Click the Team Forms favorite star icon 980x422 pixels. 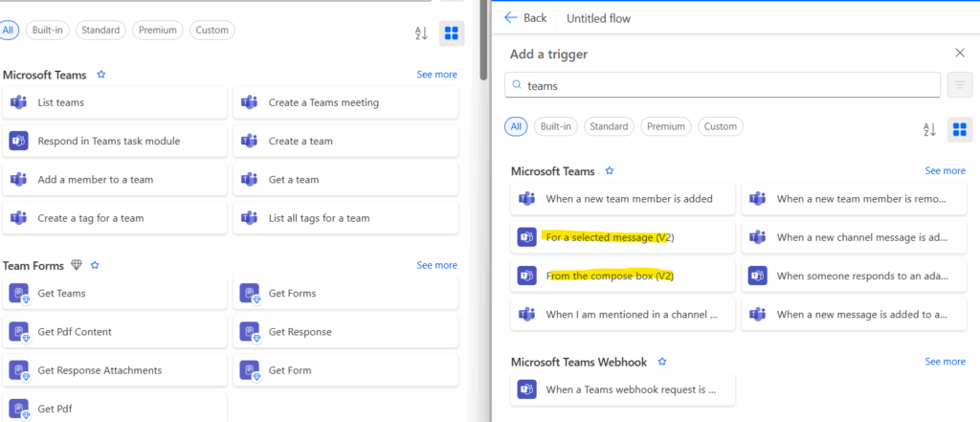95,265
